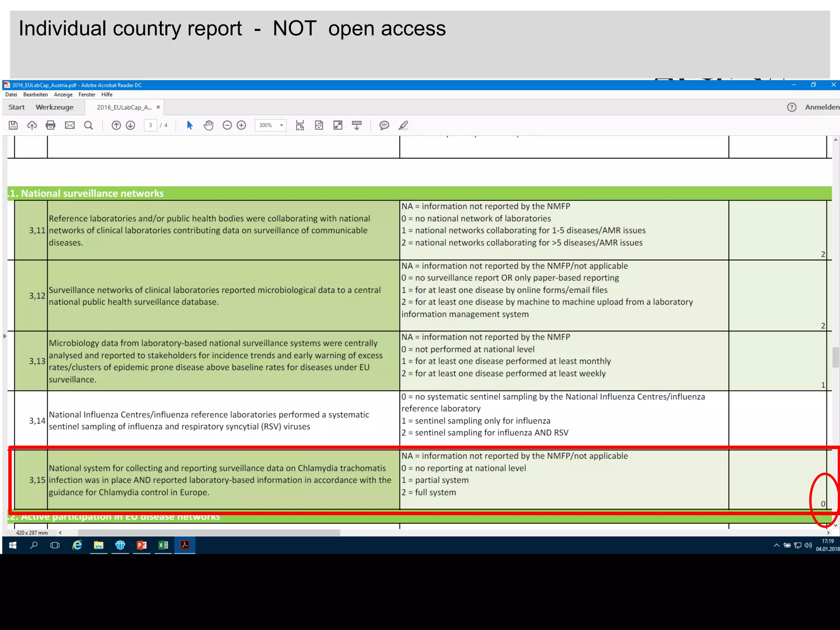Click page size '420 x 297 mm'
840x630 pixels.
coord(32,533)
